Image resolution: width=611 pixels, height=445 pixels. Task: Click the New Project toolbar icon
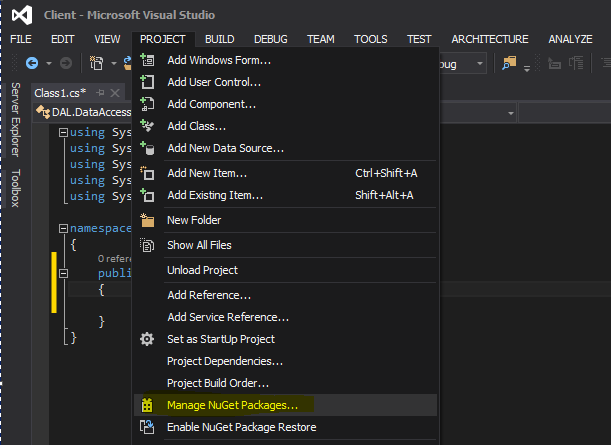point(97,63)
